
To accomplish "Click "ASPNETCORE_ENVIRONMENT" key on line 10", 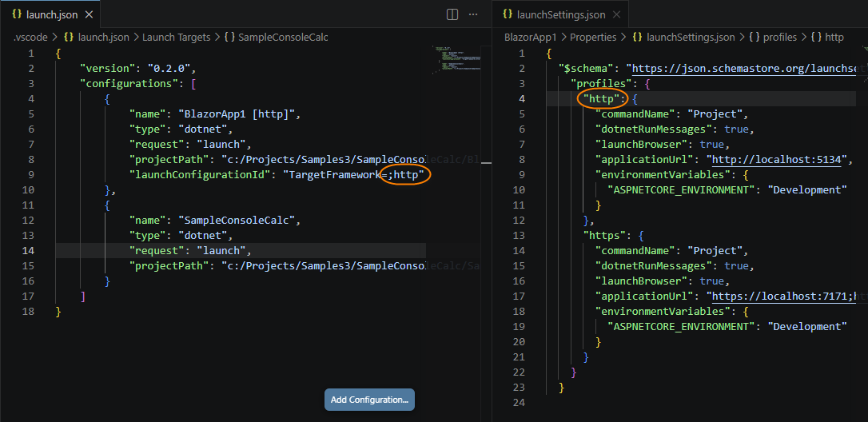I will point(681,190).
